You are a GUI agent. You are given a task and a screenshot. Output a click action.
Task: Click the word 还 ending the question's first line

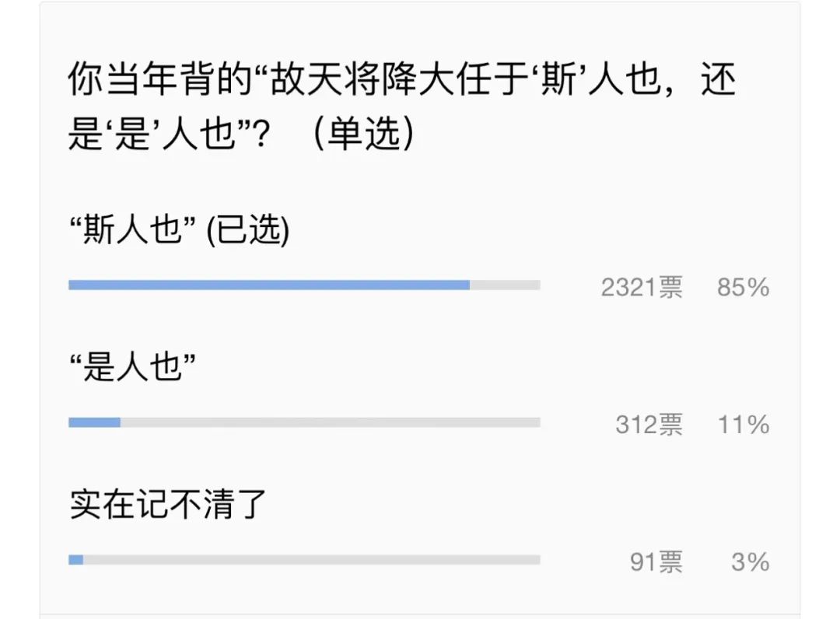pyautogui.click(x=719, y=79)
